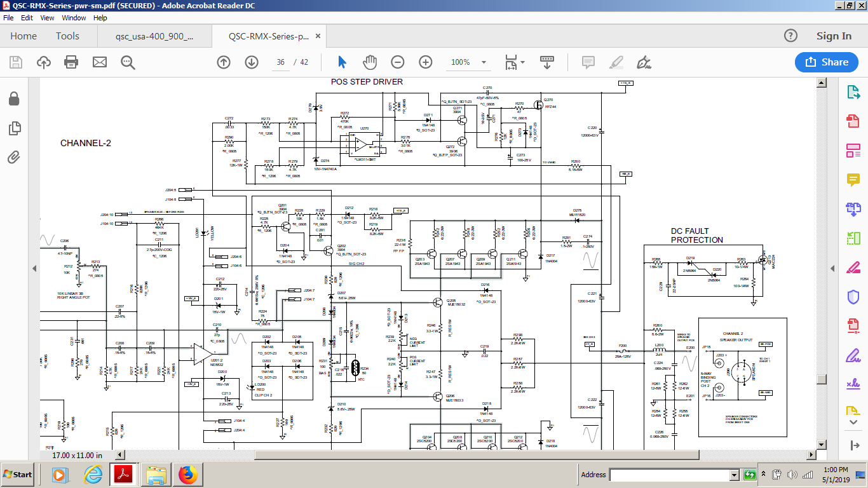Click the vertical scrollbar thumb
This screenshot has width=868, height=488.
pos(822,379)
